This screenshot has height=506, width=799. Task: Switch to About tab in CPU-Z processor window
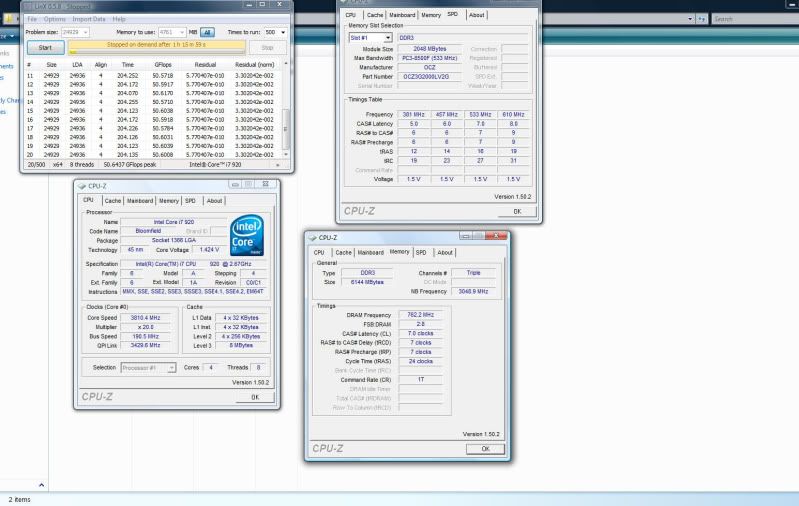pyautogui.click(x=215, y=201)
